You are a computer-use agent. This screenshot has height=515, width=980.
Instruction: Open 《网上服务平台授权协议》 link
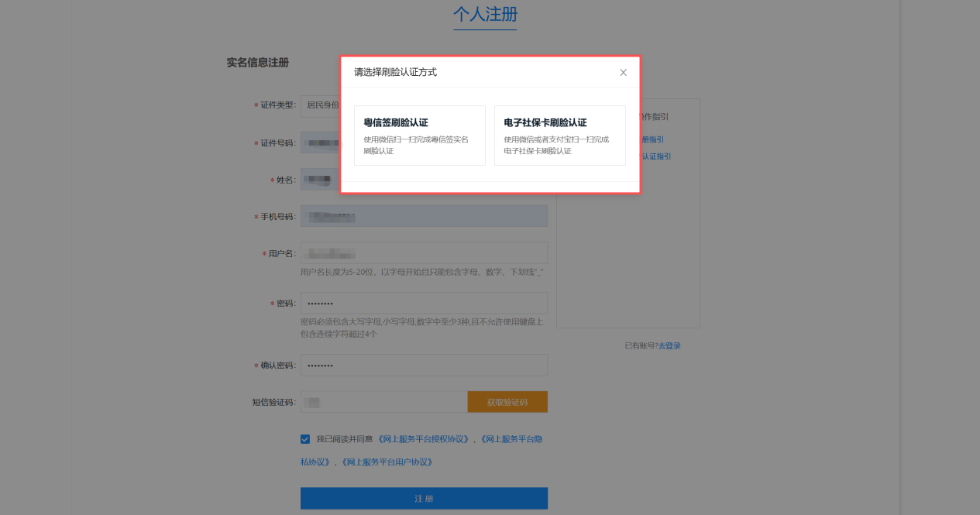424,439
